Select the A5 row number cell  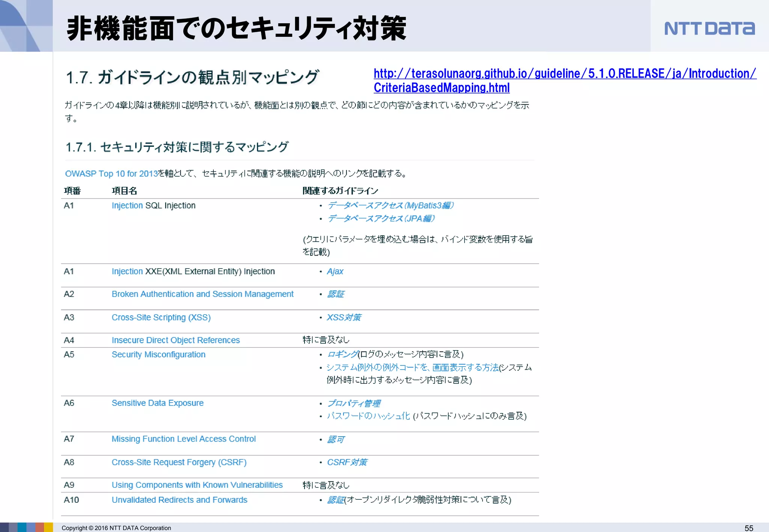(69, 355)
